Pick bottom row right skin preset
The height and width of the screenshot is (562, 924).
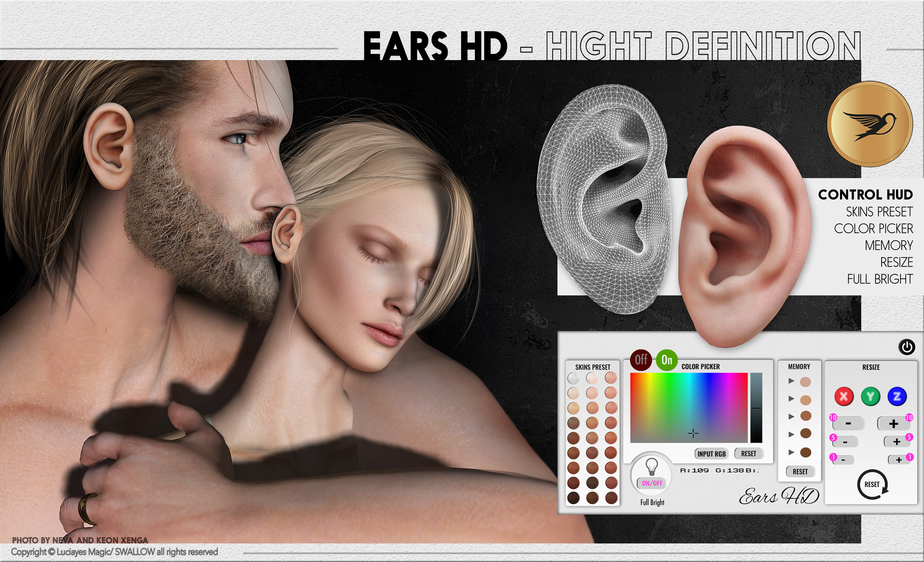pyautogui.click(x=611, y=498)
